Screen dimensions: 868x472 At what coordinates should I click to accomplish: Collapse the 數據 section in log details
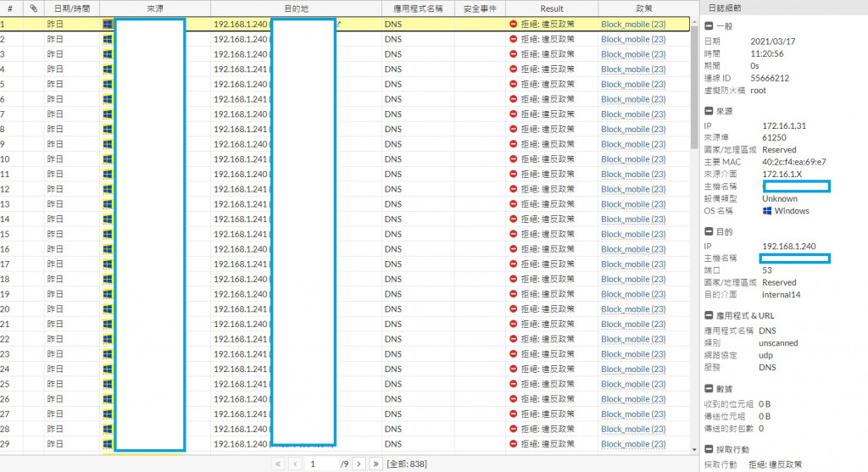[x=709, y=388]
